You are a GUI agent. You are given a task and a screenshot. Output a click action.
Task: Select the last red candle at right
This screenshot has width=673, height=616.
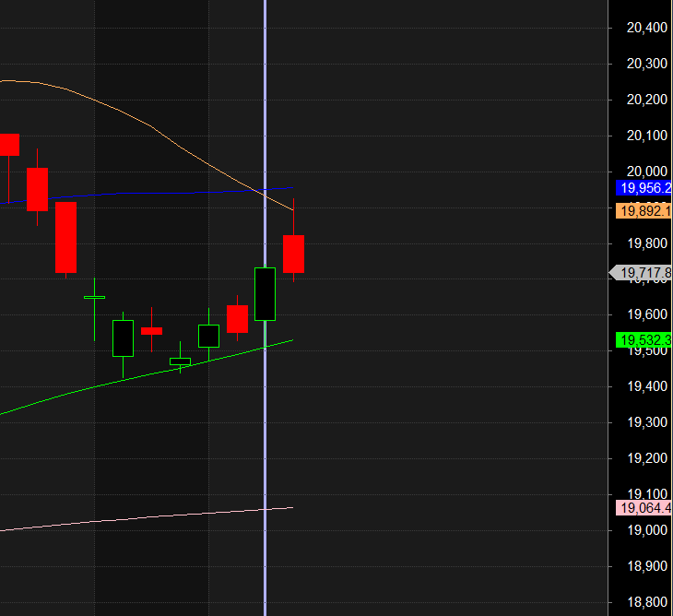coord(293,254)
